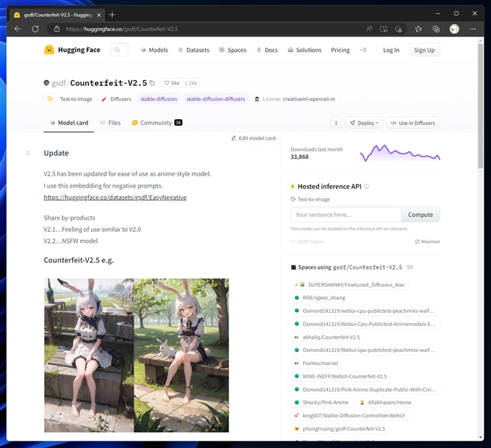
Task: Open JSON Output in inference widget
Action: tap(307, 241)
